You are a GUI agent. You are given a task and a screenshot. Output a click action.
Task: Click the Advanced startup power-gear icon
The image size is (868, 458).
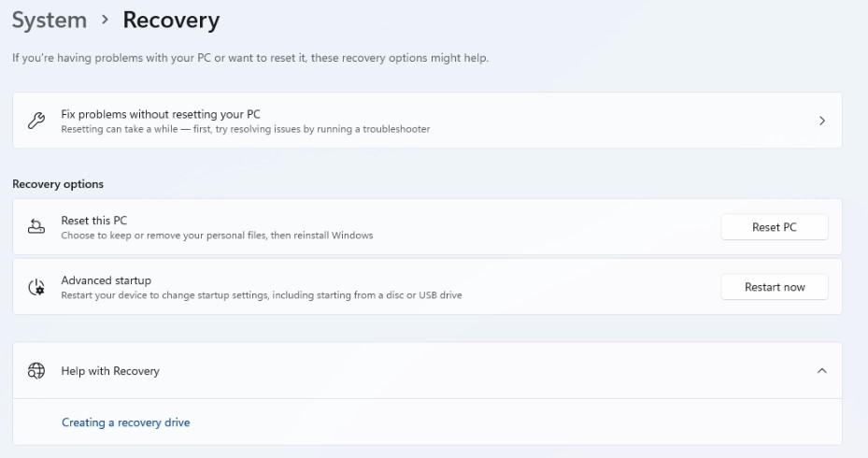point(36,287)
